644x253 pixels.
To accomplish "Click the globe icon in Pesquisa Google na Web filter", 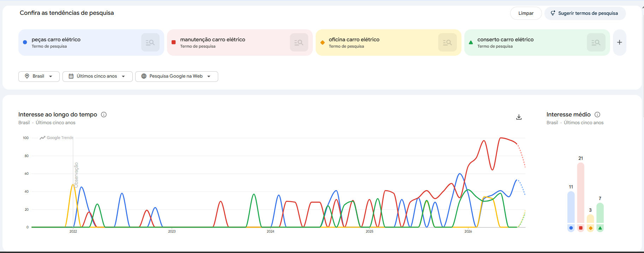I will pyautogui.click(x=144, y=76).
